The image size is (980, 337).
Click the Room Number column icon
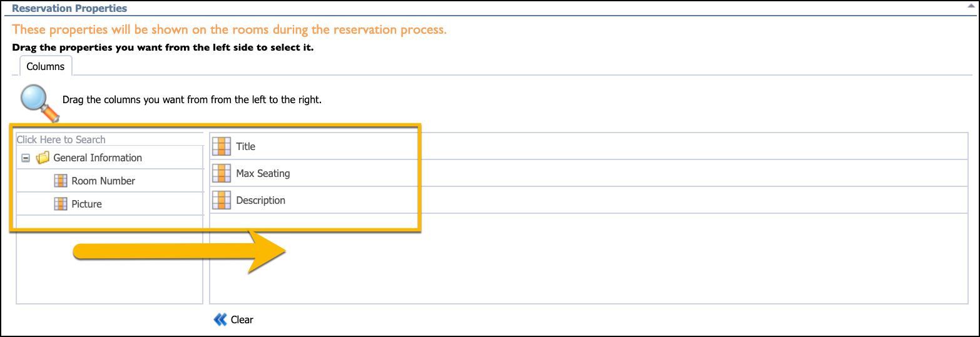[61, 181]
